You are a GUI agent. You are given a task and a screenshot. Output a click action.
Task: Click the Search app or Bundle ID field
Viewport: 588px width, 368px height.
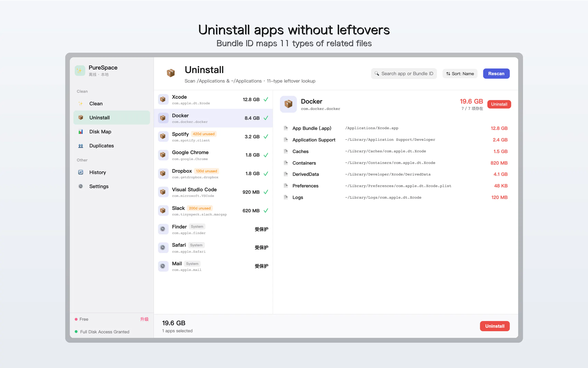tap(404, 74)
